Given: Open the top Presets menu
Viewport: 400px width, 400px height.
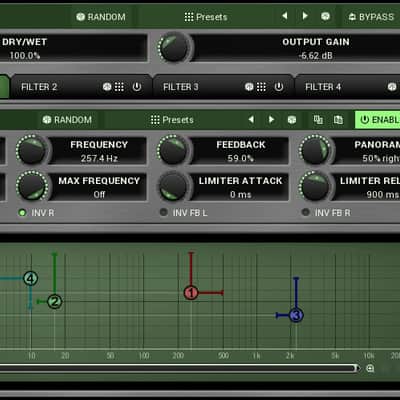Looking at the screenshot, I should click(206, 17).
